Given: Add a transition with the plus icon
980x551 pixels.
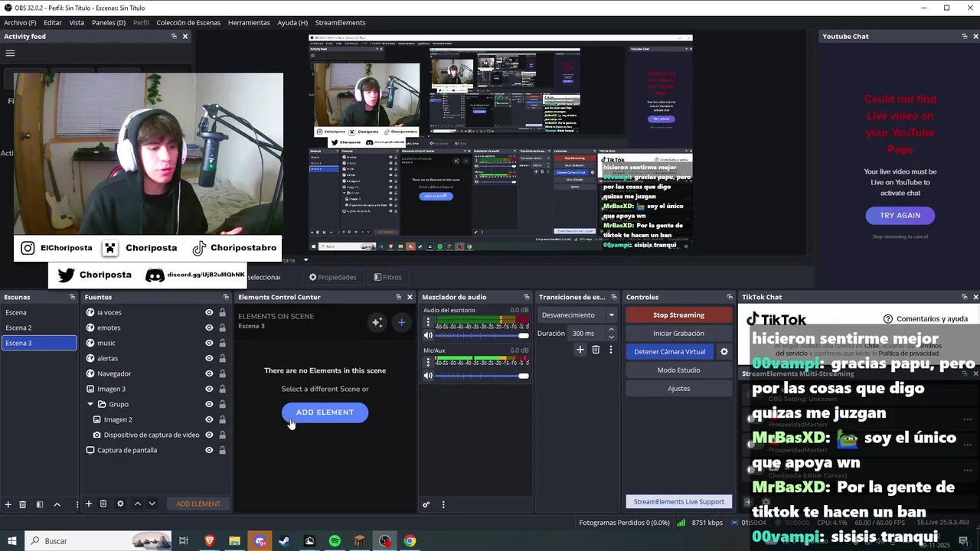Looking at the screenshot, I should [x=580, y=350].
